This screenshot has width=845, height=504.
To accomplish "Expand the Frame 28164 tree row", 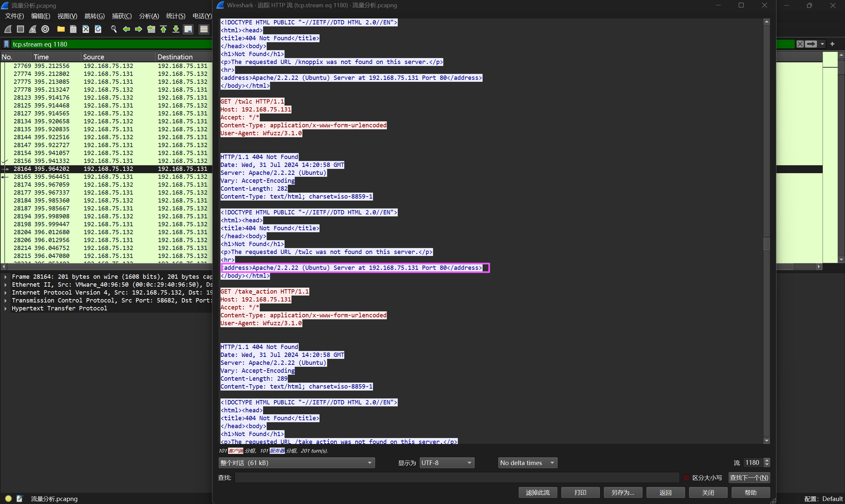I will (5, 277).
